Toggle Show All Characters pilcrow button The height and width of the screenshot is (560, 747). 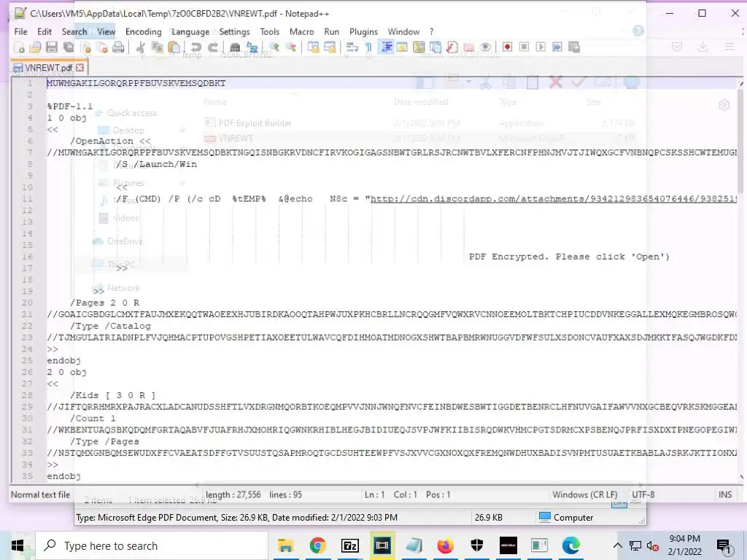(x=368, y=47)
